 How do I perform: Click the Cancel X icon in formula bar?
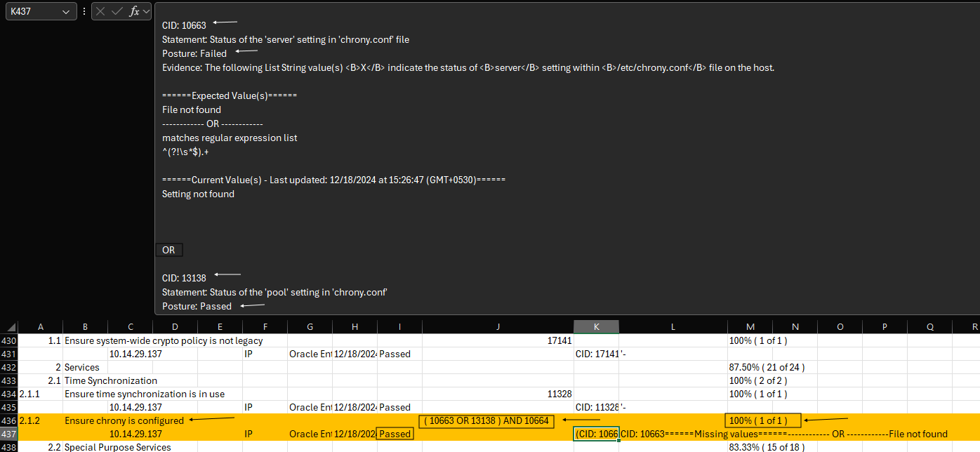coord(101,12)
